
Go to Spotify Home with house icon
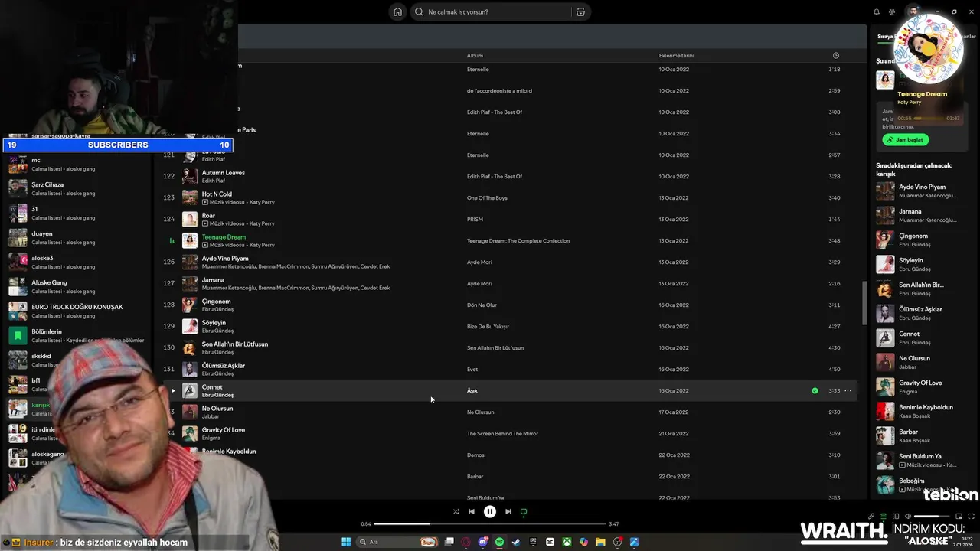click(x=397, y=11)
